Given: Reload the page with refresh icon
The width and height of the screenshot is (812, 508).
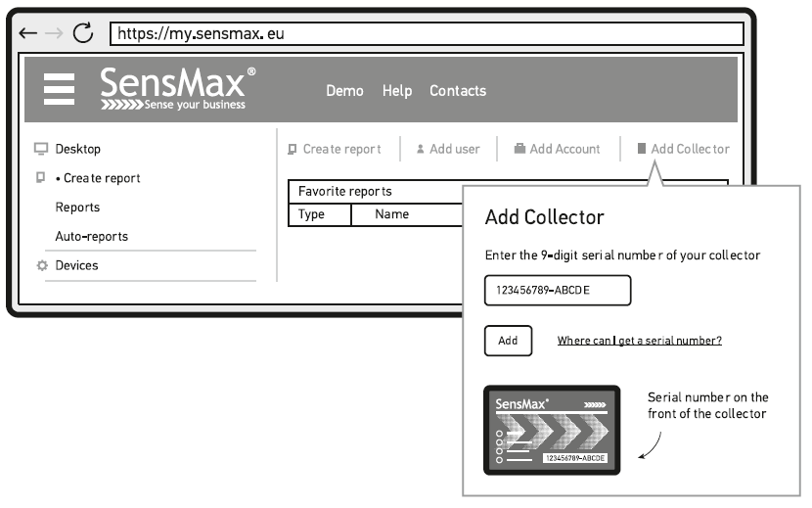Looking at the screenshot, I should 83,32.
